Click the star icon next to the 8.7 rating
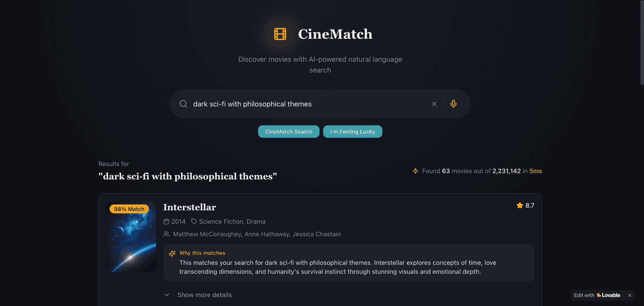This screenshot has width=644, height=306. coord(520,205)
